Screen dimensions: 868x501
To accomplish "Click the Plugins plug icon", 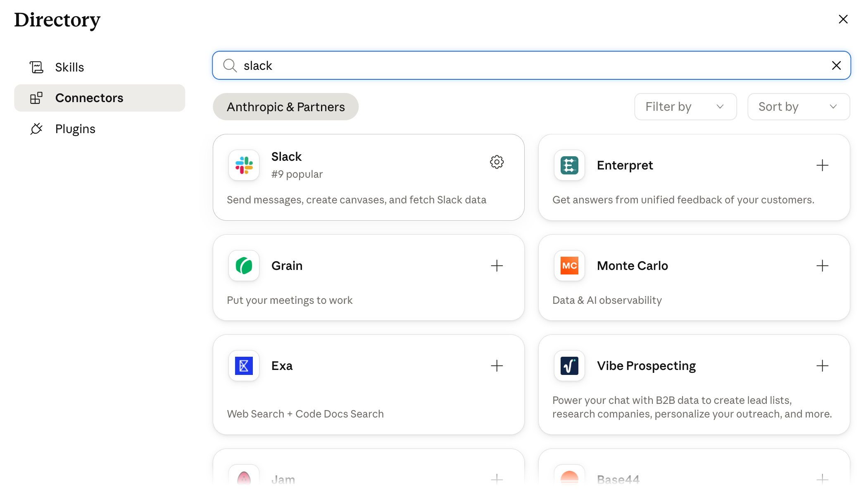I will coord(36,129).
